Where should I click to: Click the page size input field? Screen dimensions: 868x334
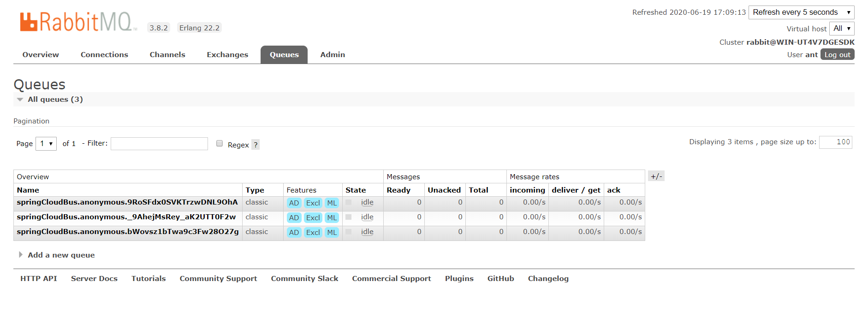point(835,142)
